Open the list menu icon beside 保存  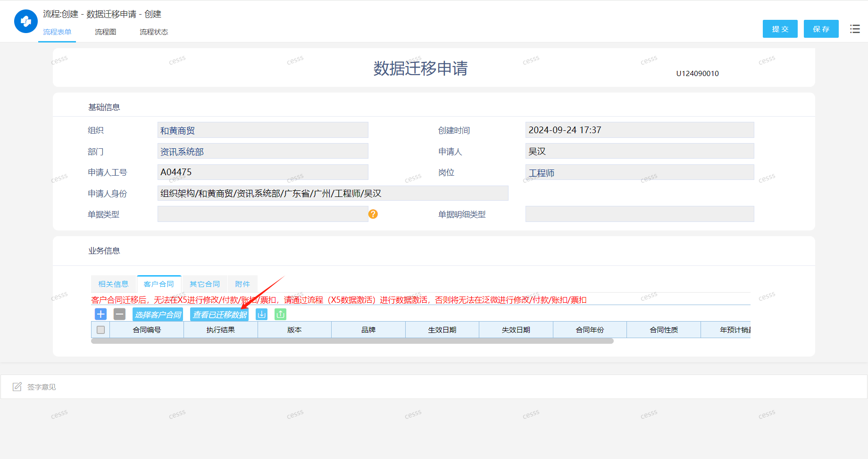click(855, 29)
